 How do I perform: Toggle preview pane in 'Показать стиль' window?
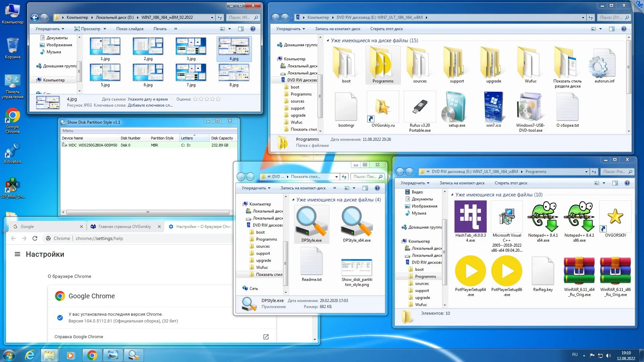pos(365,188)
